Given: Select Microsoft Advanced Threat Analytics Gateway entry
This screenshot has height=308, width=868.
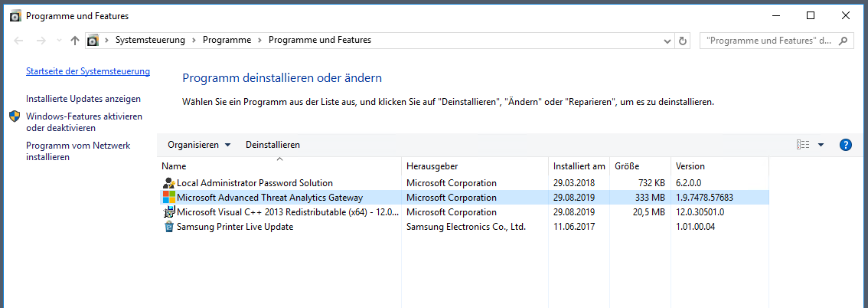Looking at the screenshot, I should pyautogui.click(x=464, y=197).
